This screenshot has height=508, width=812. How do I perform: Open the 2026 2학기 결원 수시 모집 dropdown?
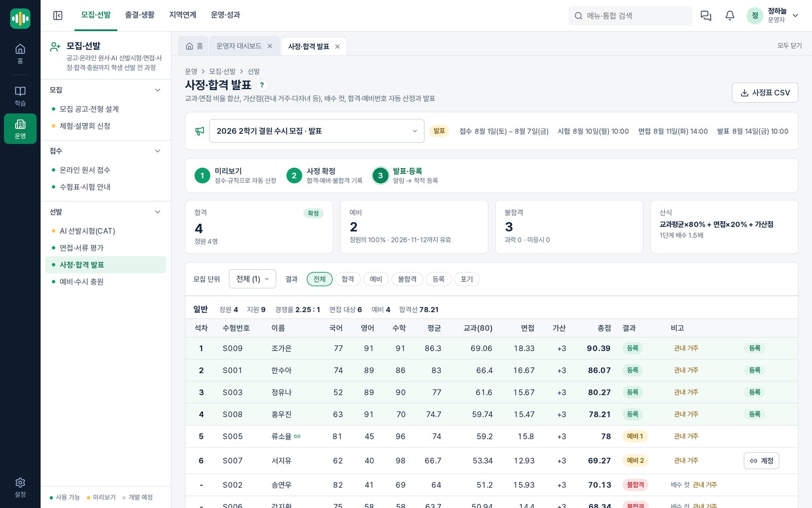(x=317, y=131)
